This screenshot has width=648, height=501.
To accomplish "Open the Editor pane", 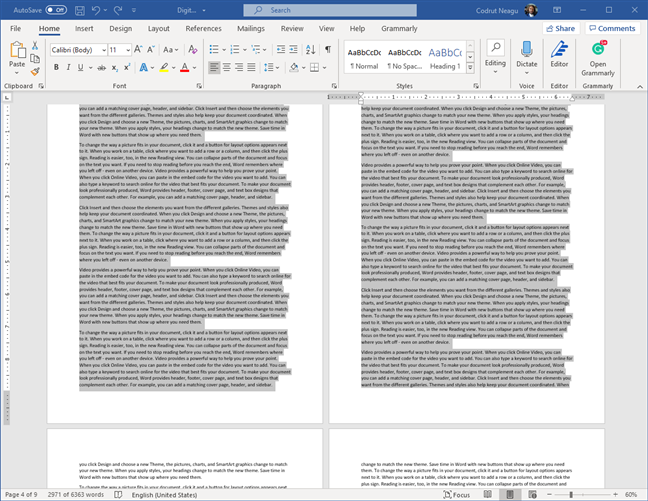I will (559, 54).
